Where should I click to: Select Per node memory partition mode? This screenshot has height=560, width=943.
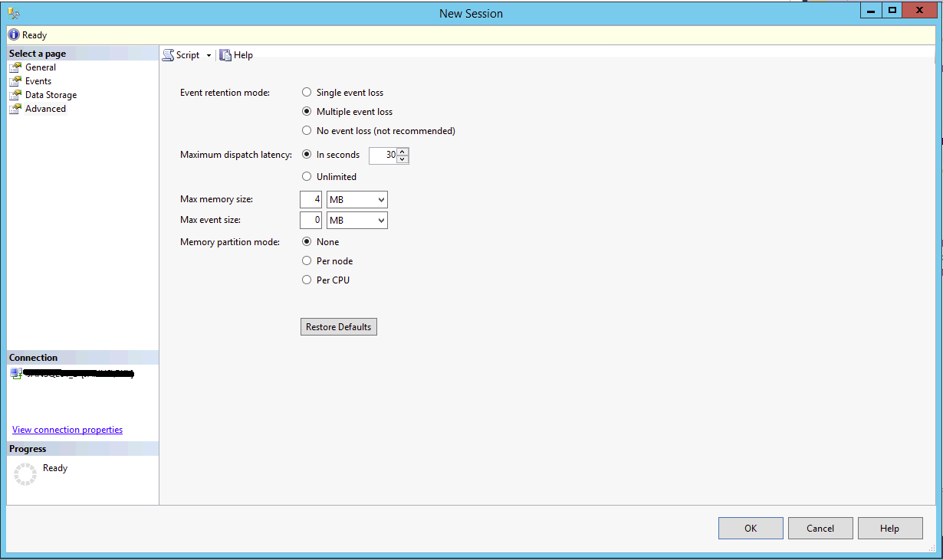tap(307, 261)
